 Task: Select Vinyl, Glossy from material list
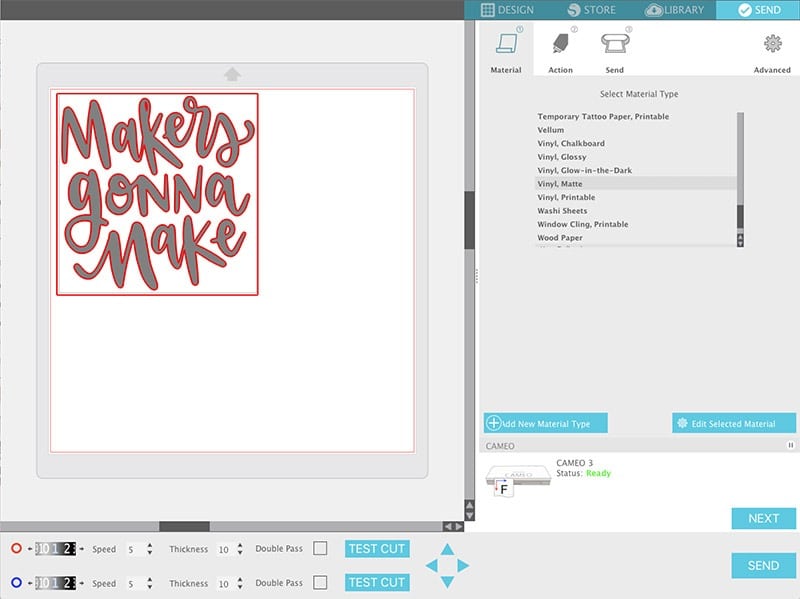coord(562,157)
